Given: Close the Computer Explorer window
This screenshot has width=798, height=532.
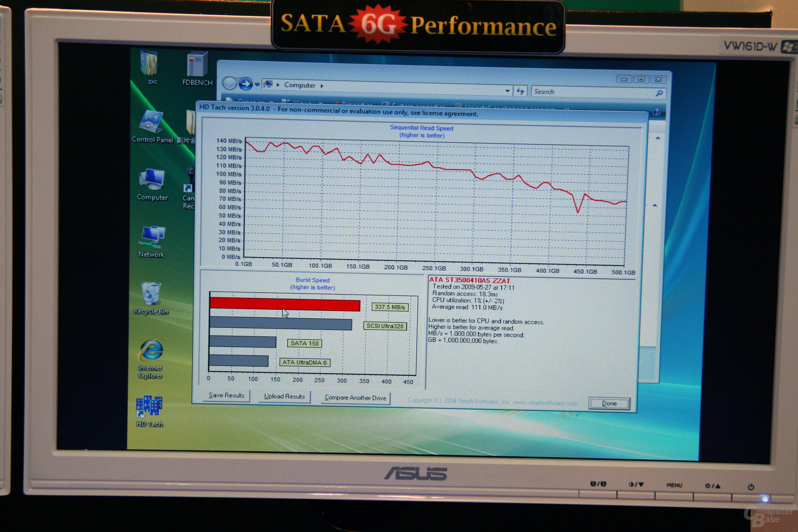Looking at the screenshot, I should point(658,79).
